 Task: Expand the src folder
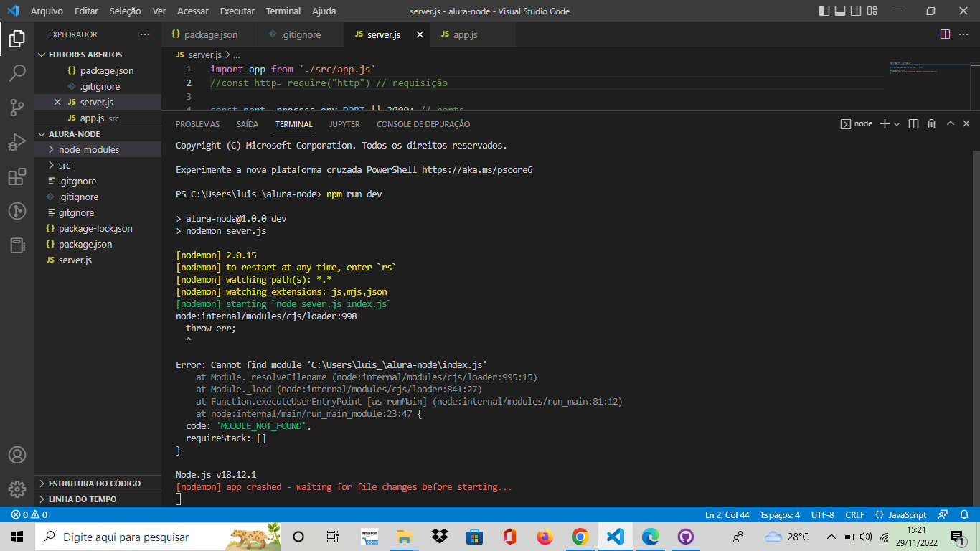point(98,165)
